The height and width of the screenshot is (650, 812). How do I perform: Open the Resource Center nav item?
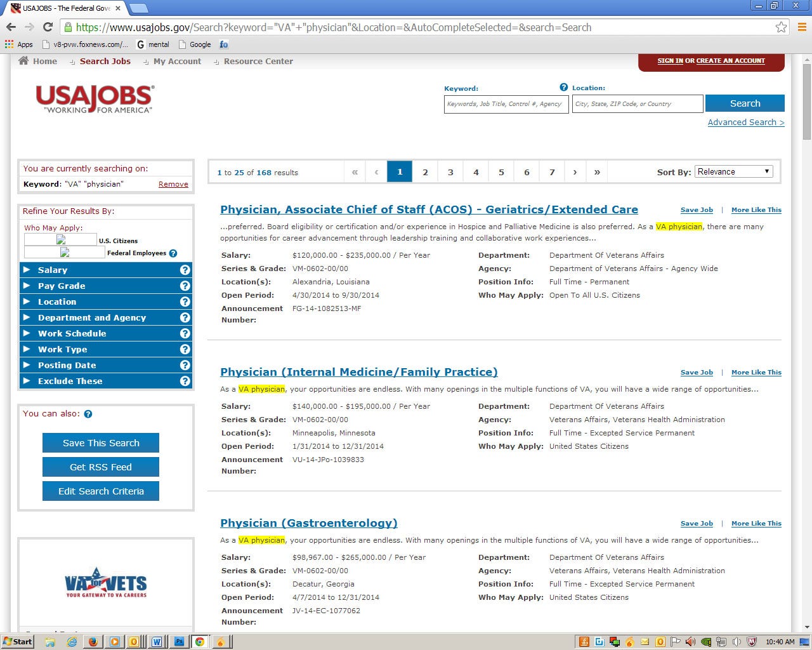pyautogui.click(x=258, y=61)
